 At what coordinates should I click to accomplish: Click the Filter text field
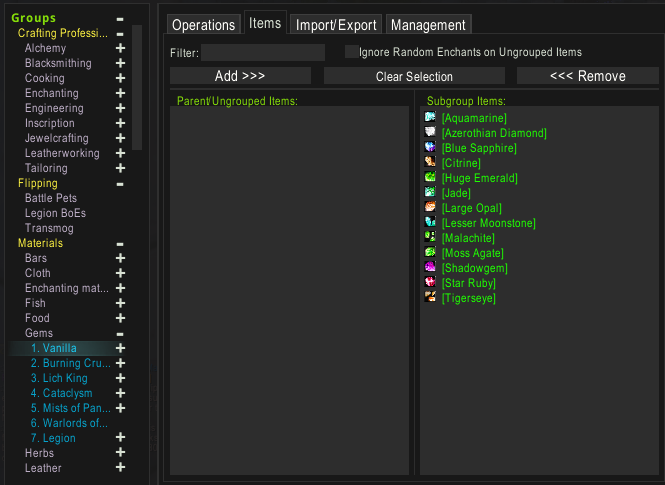pyautogui.click(x=263, y=52)
